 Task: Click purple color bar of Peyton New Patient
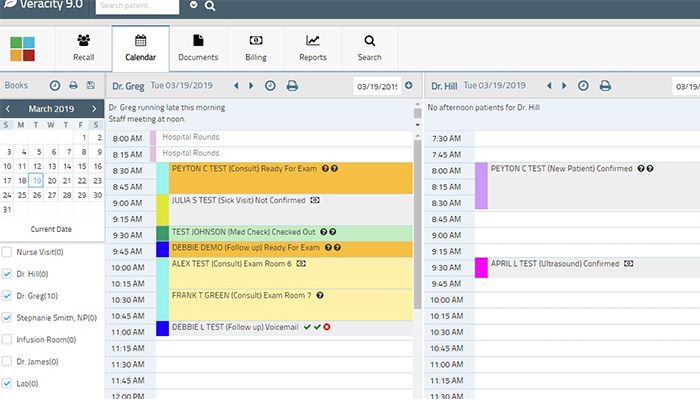tap(481, 186)
